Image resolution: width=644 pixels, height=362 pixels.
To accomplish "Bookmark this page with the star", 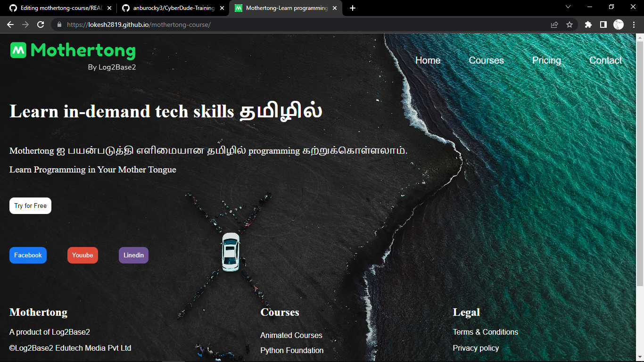I will [x=570, y=25].
